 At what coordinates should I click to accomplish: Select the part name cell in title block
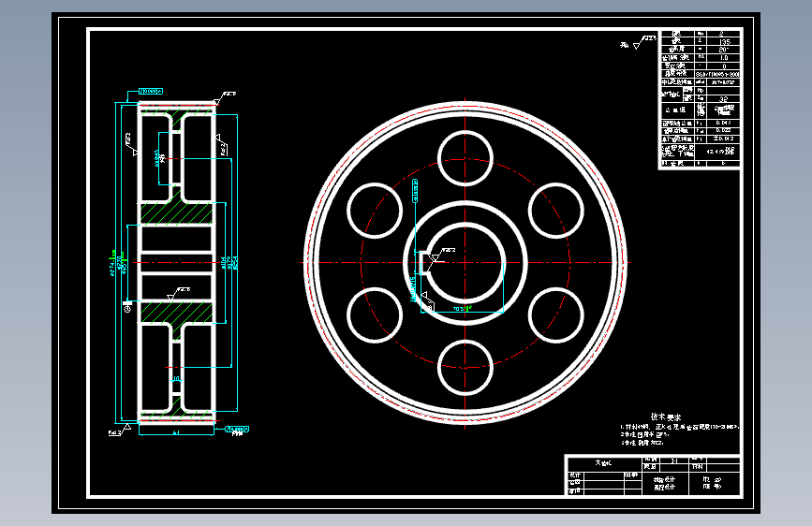(x=603, y=463)
